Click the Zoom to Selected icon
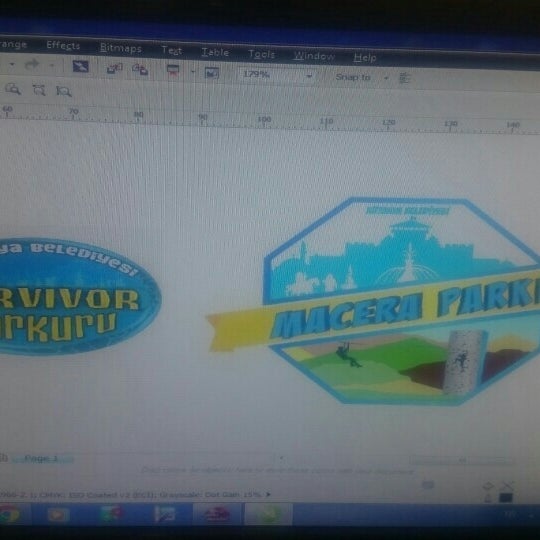This screenshot has width=540, height=540. coord(39,90)
